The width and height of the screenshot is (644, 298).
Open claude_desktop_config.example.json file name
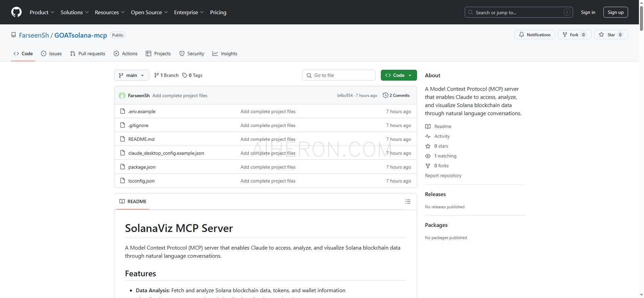[166, 153]
